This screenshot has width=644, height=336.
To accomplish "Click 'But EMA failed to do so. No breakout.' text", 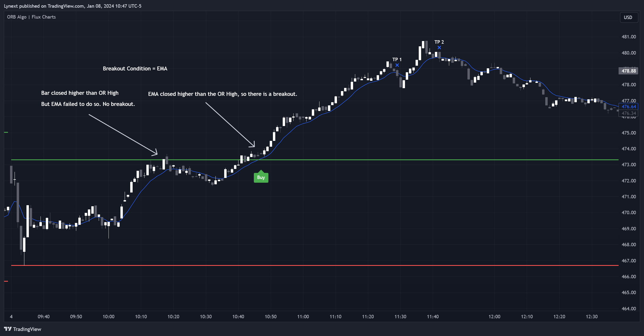I will pos(88,104).
